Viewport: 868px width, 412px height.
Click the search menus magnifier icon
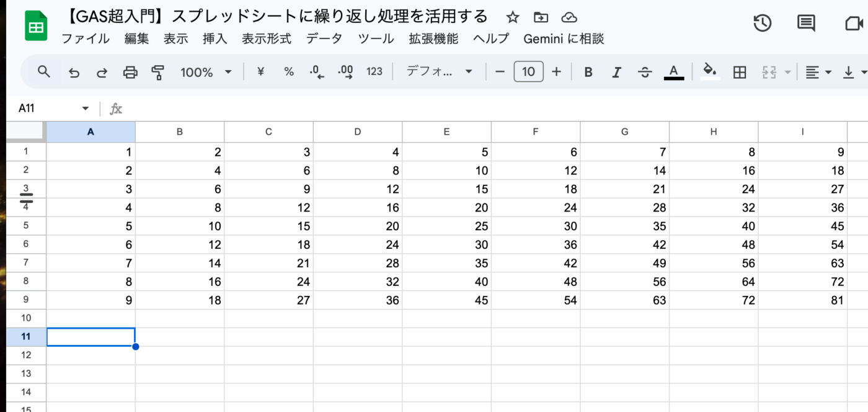43,72
